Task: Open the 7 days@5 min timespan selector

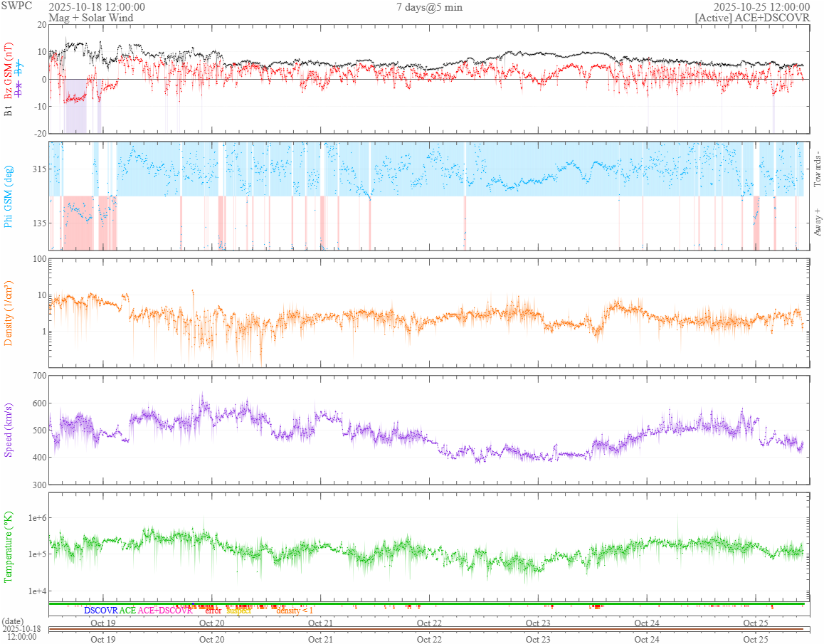Action: click(429, 7)
